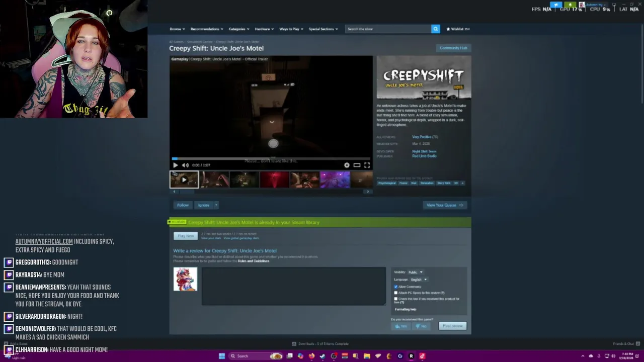The width and height of the screenshot is (644, 362).
Task: Open TikTok app in taskbar
Action: click(x=422, y=356)
